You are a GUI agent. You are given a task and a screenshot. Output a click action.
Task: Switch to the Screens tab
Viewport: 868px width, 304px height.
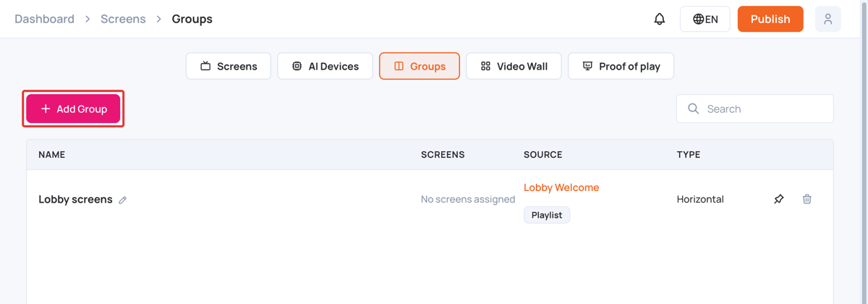point(229,66)
